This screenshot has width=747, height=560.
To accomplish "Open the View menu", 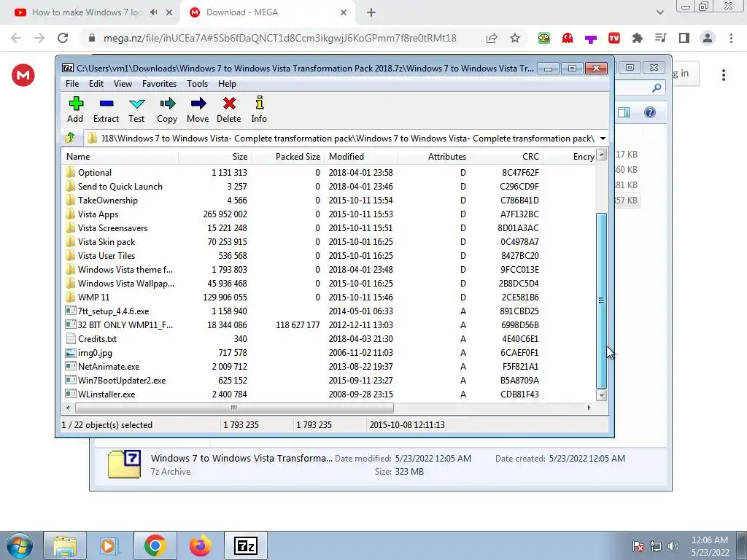I will click(x=123, y=84).
